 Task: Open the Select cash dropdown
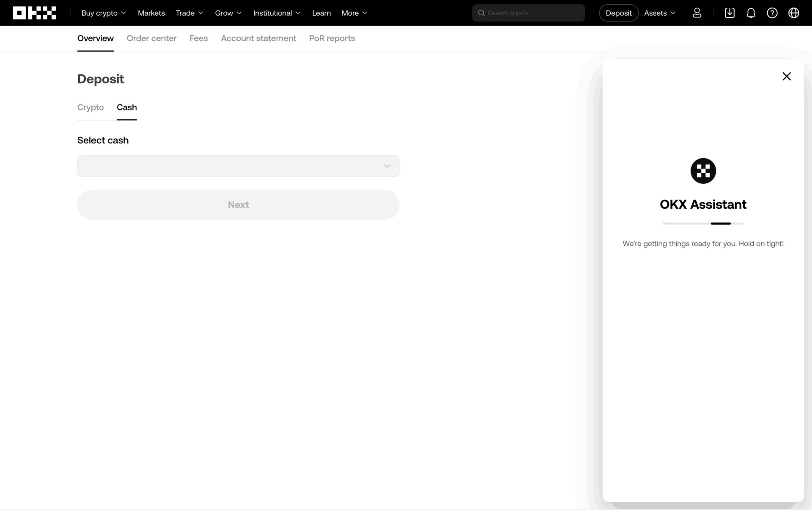(x=238, y=166)
